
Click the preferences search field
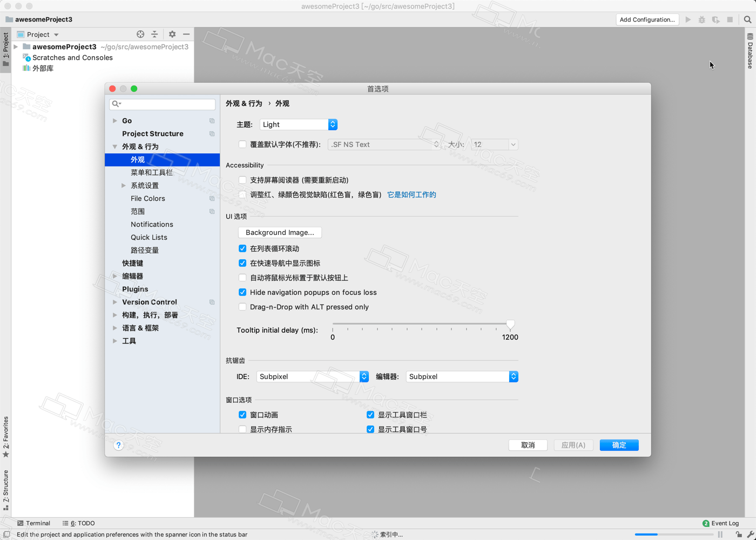click(x=163, y=104)
